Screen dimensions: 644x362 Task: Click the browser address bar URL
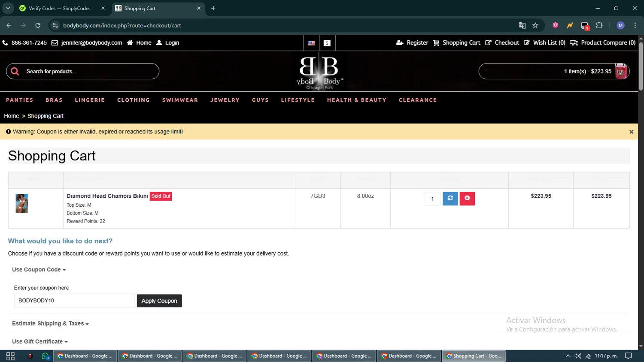tap(122, 25)
